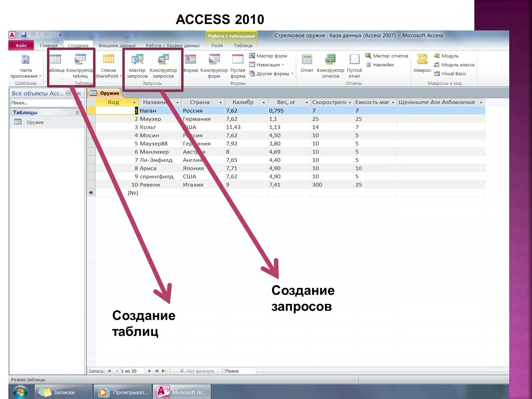Viewport: 532px width, 399px height.
Task: Click Наклейки labels button
Action: (380, 65)
